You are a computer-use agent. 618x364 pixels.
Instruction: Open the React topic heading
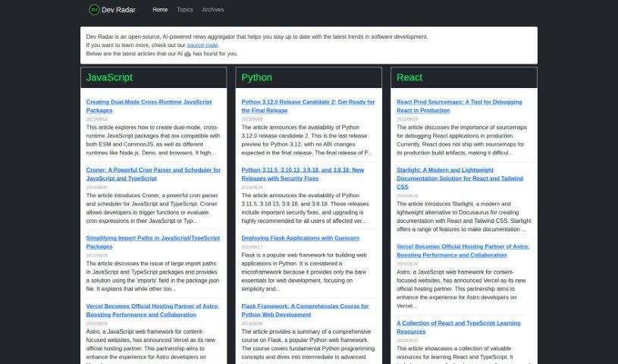pyautogui.click(x=409, y=77)
